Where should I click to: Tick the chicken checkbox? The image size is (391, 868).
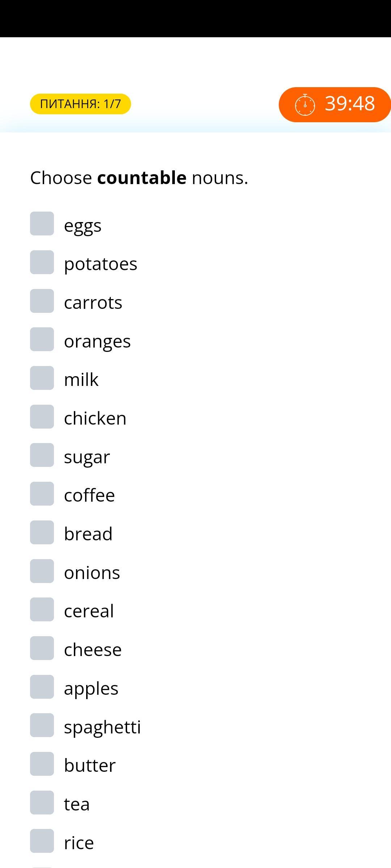click(42, 417)
